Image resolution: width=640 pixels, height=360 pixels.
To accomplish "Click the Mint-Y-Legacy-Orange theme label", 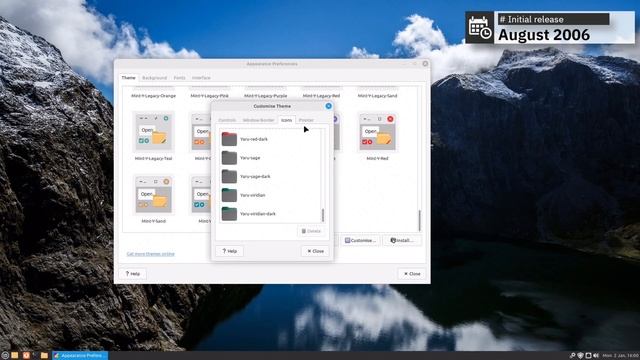I will tap(153, 96).
